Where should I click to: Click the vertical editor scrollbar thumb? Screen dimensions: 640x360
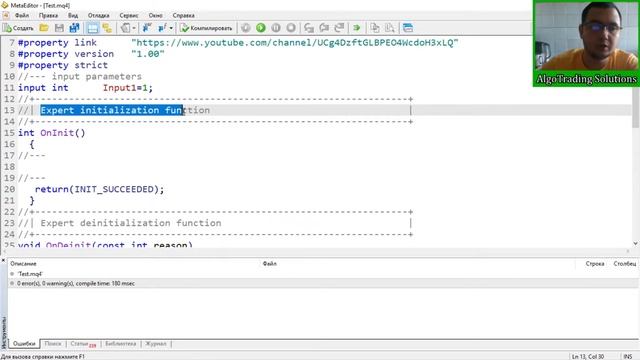(x=636, y=106)
